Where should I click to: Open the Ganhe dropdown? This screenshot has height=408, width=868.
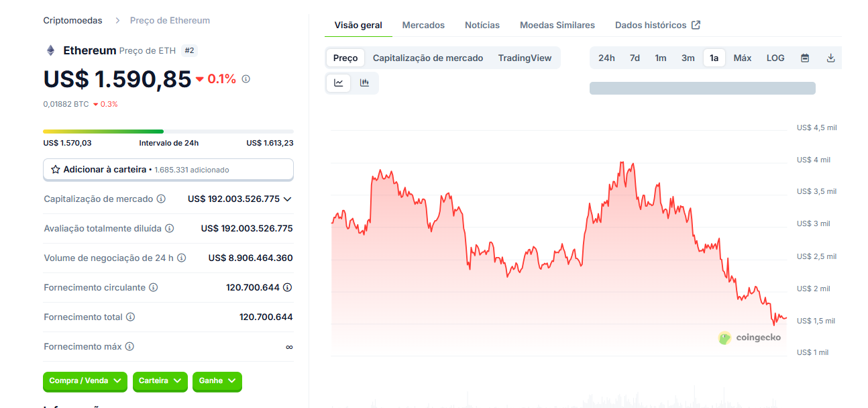click(217, 381)
